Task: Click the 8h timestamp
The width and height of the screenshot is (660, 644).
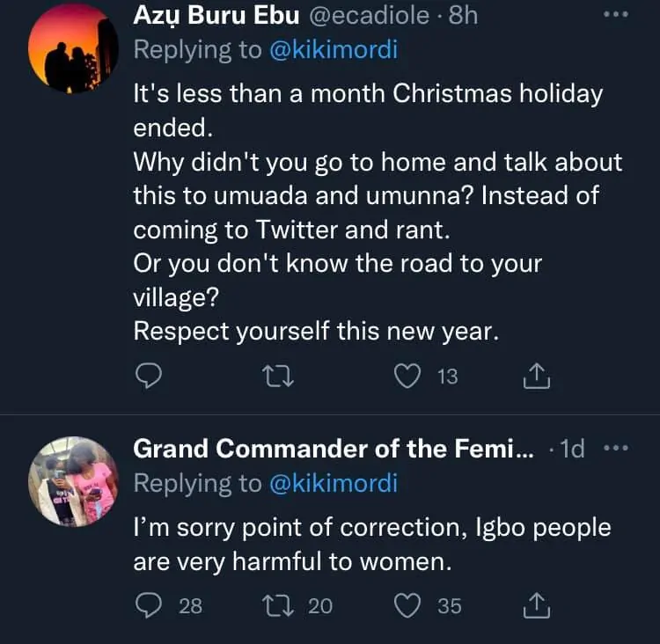Action: tap(462, 16)
